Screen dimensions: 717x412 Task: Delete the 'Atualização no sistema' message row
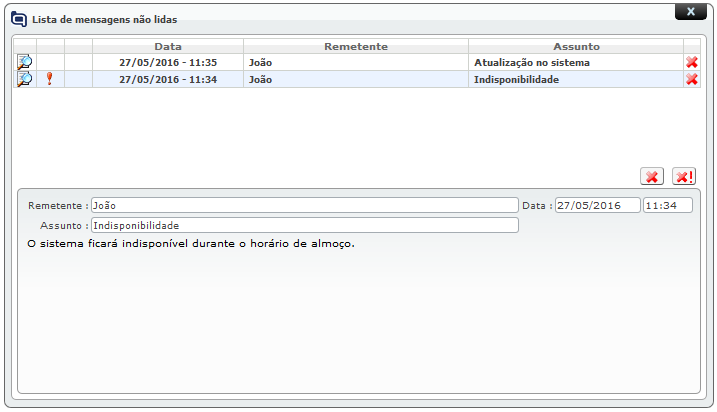(x=692, y=62)
